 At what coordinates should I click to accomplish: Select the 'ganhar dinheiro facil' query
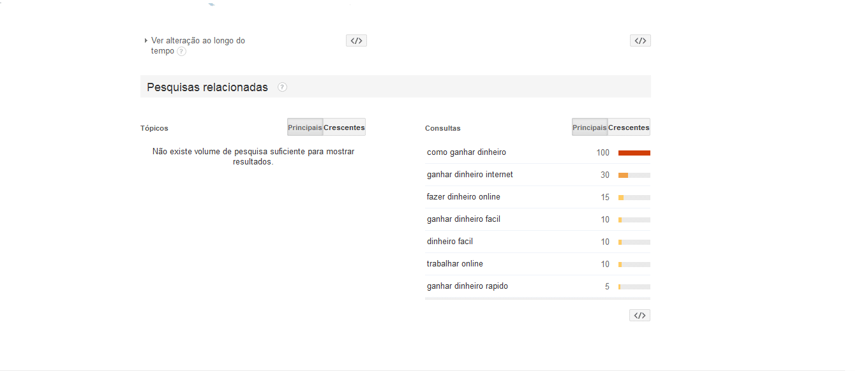[463, 219]
